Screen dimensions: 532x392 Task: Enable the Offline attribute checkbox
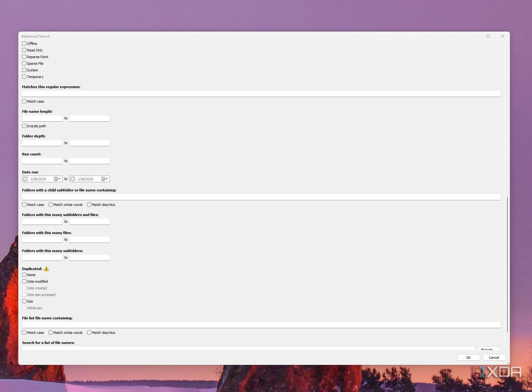tap(24, 44)
